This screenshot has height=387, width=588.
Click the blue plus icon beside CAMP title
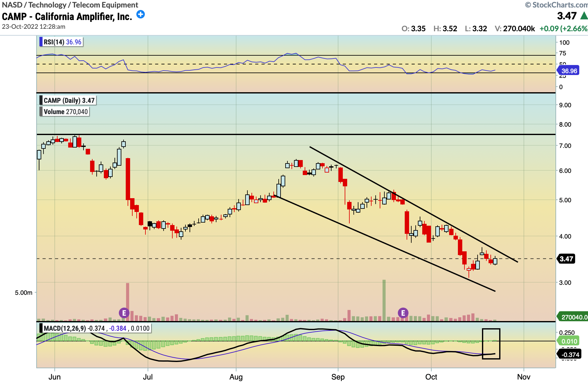coord(141,14)
